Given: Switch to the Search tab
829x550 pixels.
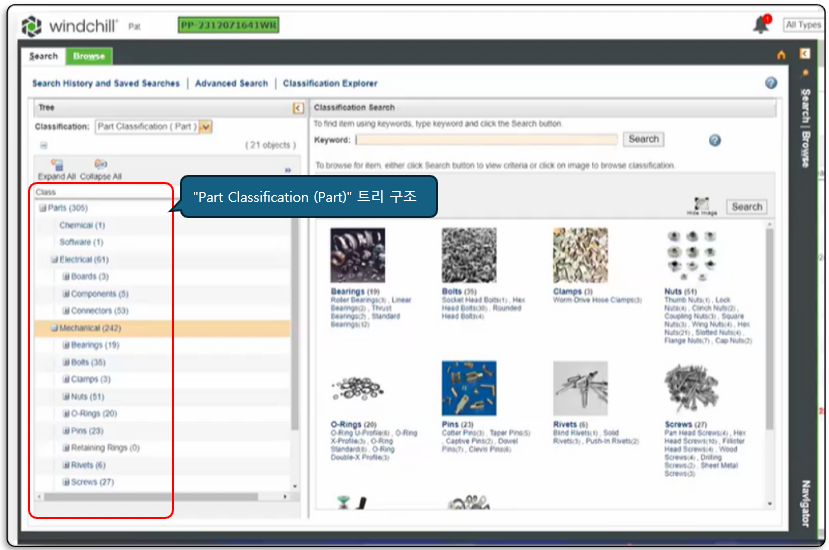Looking at the screenshot, I should (x=43, y=56).
